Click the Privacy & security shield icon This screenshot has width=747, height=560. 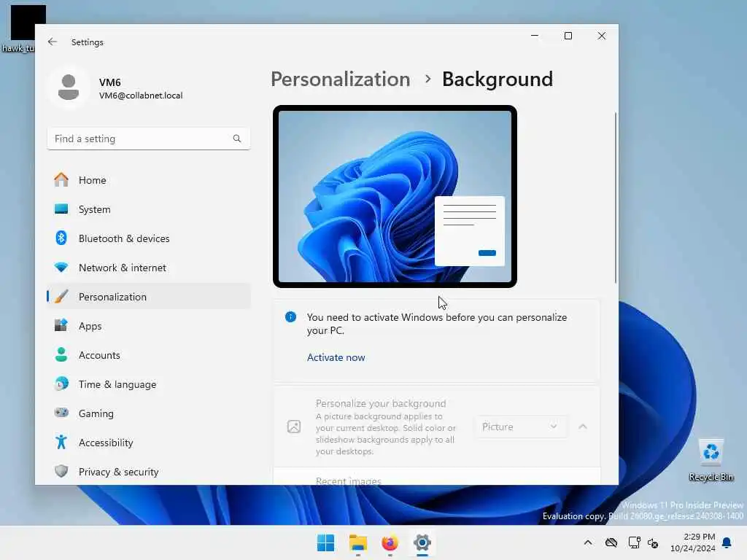tap(61, 472)
